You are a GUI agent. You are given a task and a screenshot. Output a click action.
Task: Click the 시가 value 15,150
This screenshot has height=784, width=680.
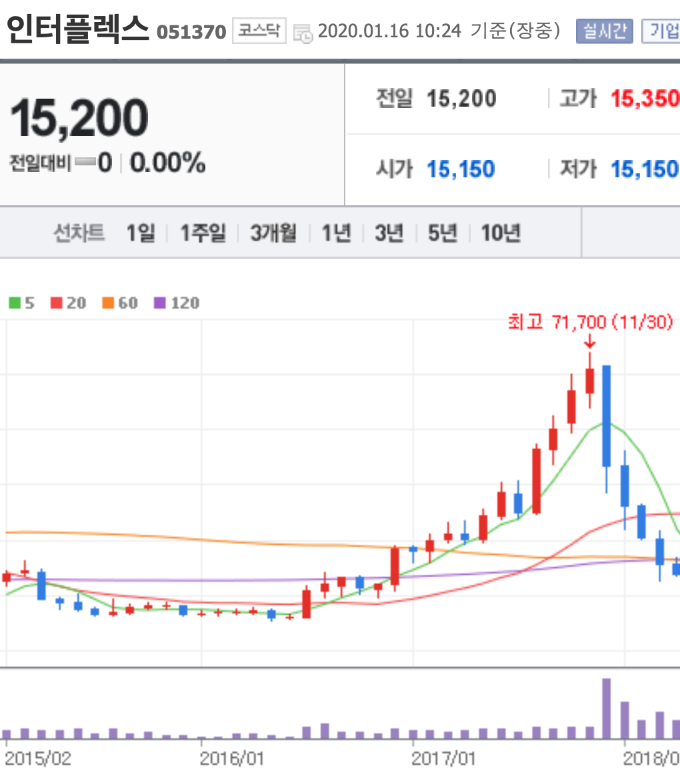pyautogui.click(x=461, y=169)
